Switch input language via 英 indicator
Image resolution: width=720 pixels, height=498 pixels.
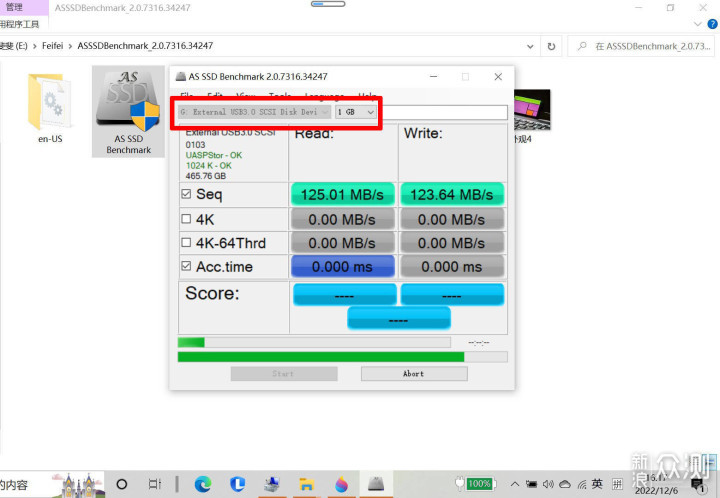coord(597,483)
